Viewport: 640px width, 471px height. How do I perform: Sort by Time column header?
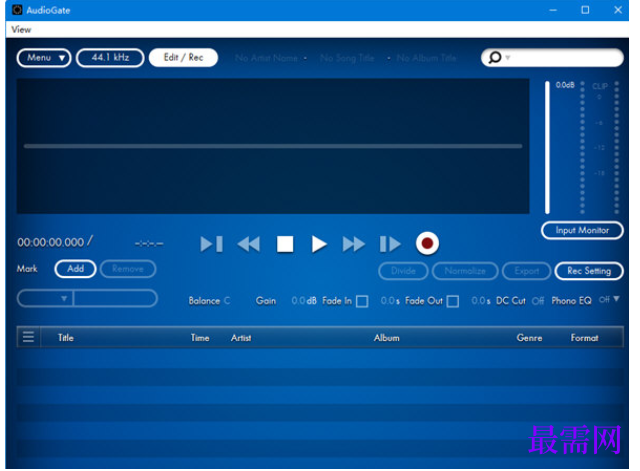pyautogui.click(x=200, y=338)
